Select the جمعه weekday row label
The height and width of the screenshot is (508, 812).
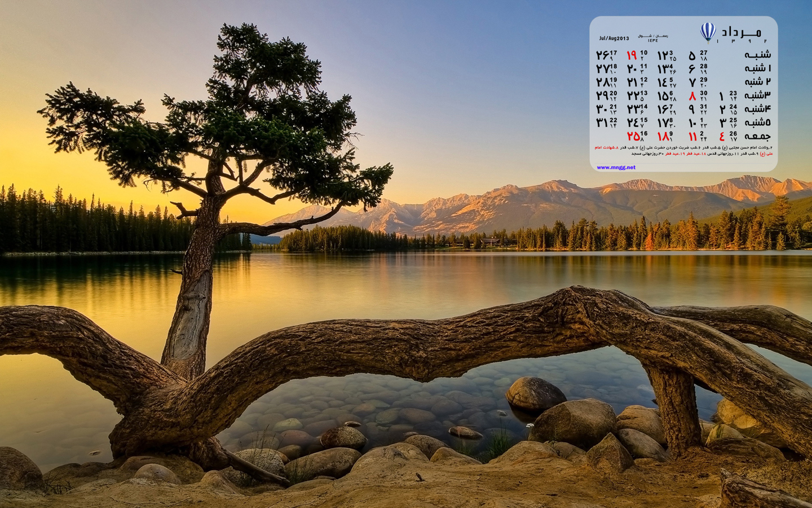pyautogui.click(x=758, y=136)
